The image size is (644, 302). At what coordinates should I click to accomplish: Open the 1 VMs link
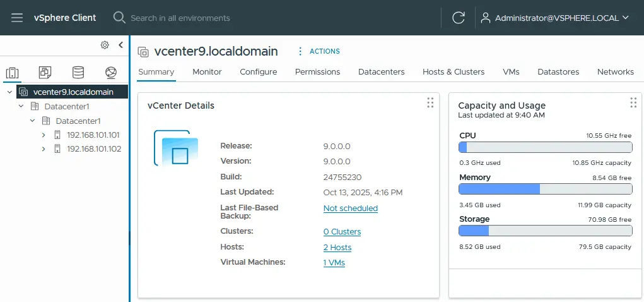pyautogui.click(x=334, y=262)
